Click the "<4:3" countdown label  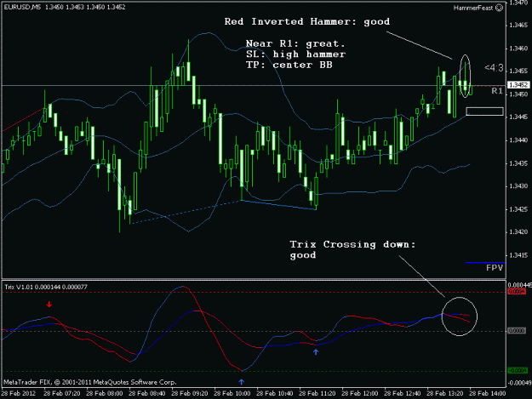pyautogui.click(x=494, y=68)
